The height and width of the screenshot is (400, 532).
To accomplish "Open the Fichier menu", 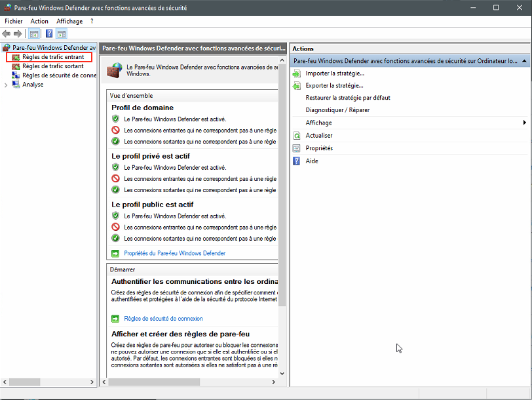I will pyautogui.click(x=14, y=21).
